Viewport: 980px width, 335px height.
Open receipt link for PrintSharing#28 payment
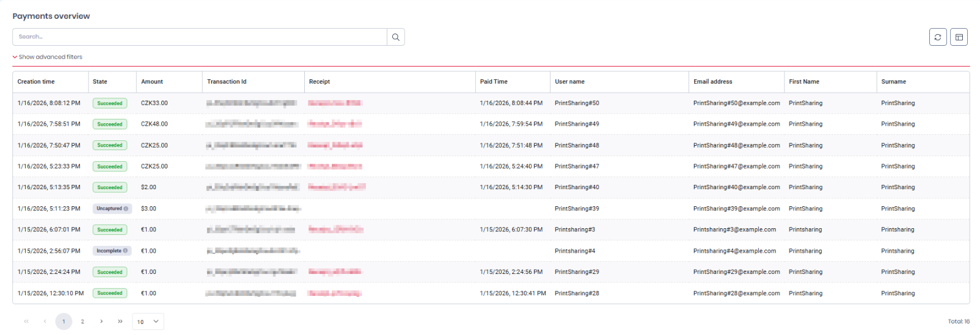tap(334, 294)
